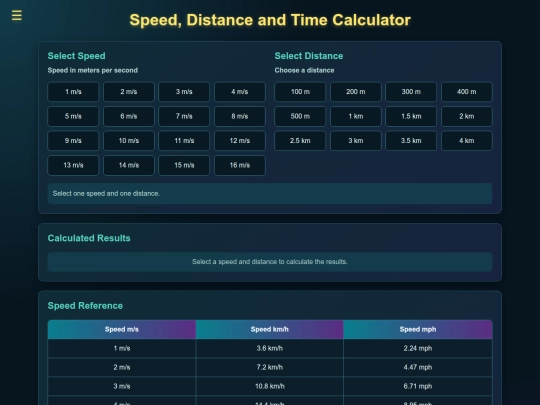
Task: Click the 10.8 km/h table cell
Action: [x=270, y=386]
